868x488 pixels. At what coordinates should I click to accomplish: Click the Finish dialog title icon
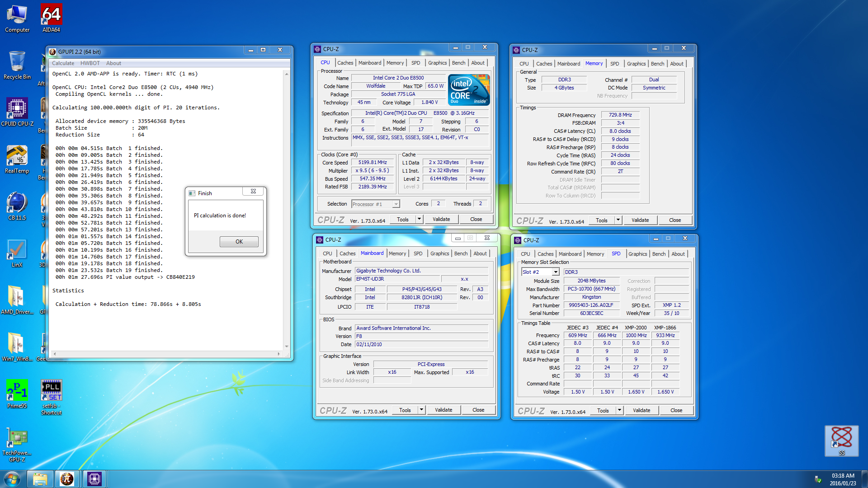(x=192, y=193)
